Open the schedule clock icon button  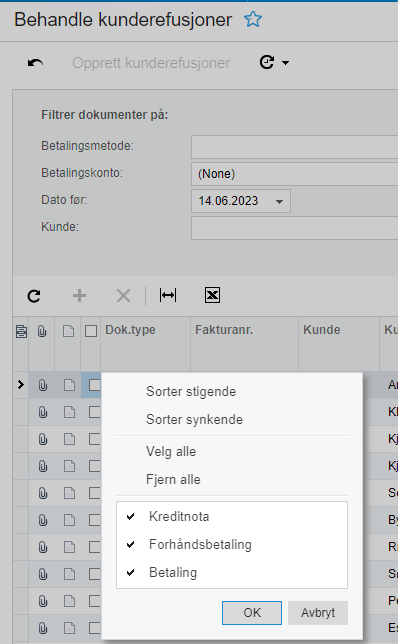tap(267, 62)
